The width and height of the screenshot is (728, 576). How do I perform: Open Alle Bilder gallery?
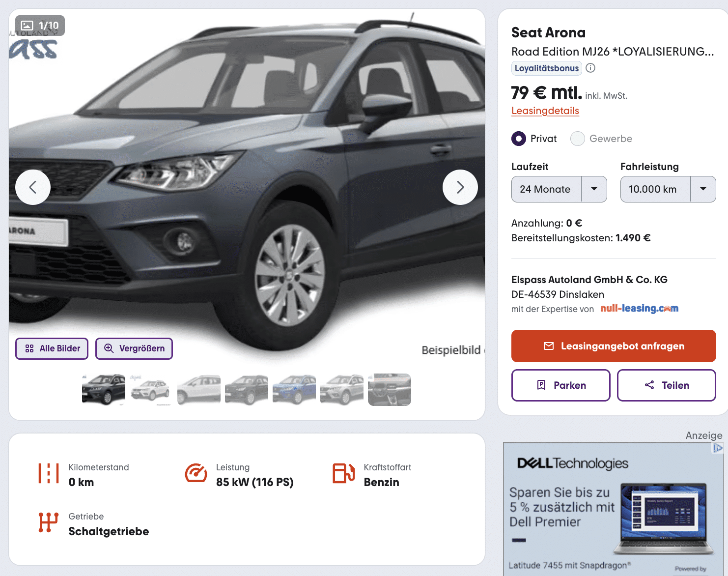point(52,348)
